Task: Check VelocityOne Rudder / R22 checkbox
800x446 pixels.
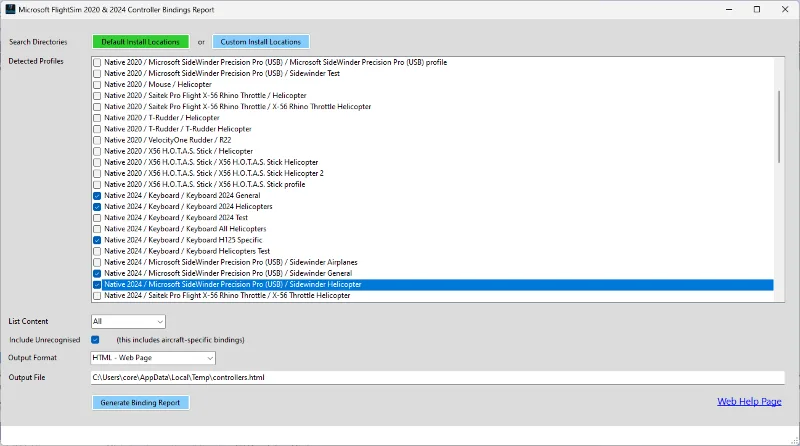Action: [x=97, y=140]
